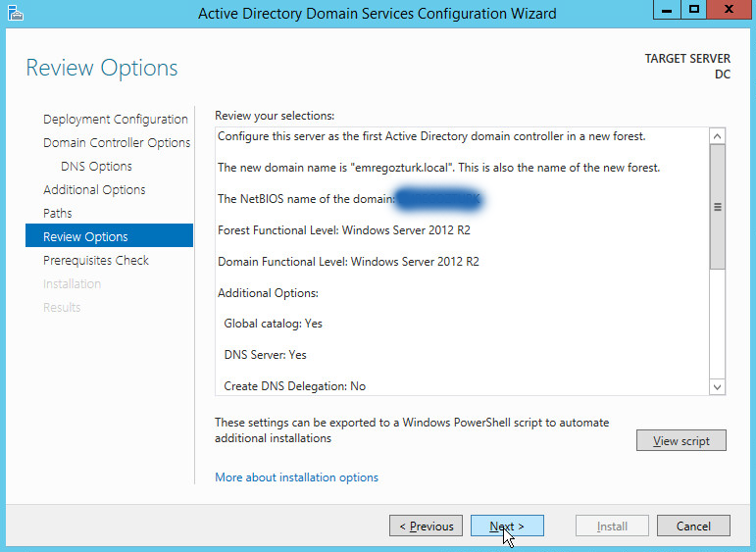Close the wizard with the red X

(731, 11)
